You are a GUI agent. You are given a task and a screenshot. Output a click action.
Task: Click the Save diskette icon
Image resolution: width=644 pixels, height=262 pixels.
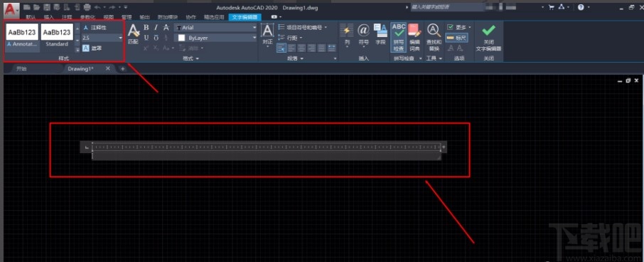point(46,7)
